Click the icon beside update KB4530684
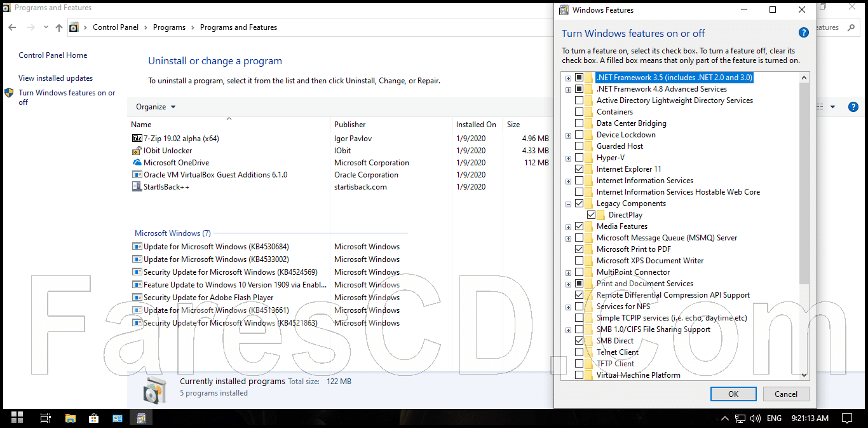The height and width of the screenshot is (428, 868). (x=137, y=247)
